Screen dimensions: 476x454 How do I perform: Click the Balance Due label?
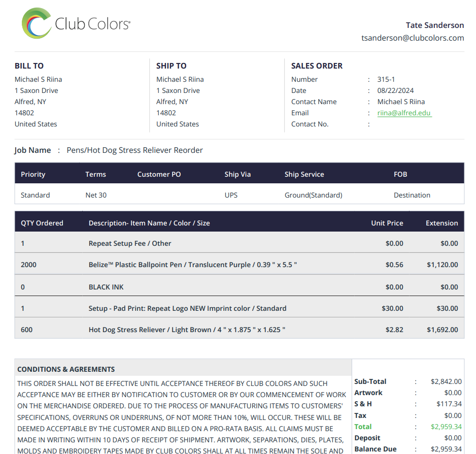[x=375, y=449]
